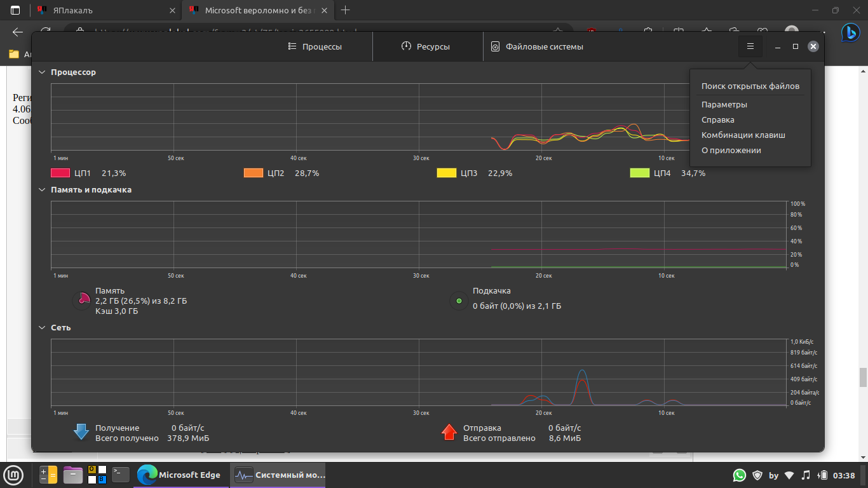Collapse the Память и подкачка section
This screenshot has width=868, height=488.
[43, 190]
